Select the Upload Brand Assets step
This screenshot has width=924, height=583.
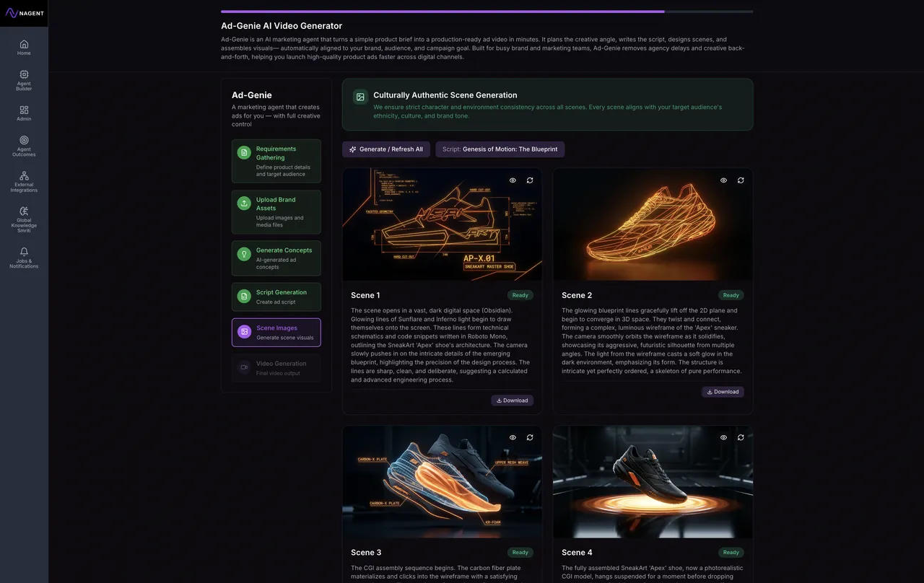(x=276, y=212)
